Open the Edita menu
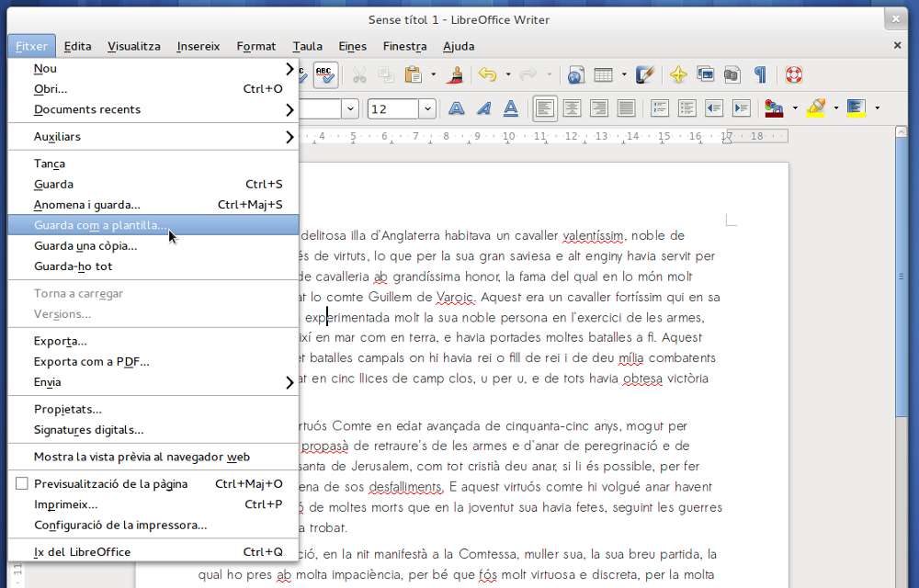Image resolution: width=919 pixels, height=588 pixels. (x=77, y=46)
